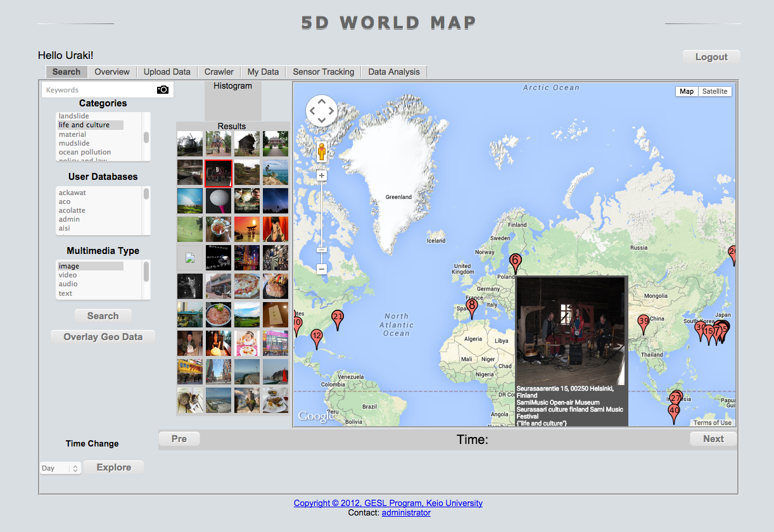This screenshot has width=774, height=532.
Task: Open the Upload Data tab
Action: pyautogui.click(x=167, y=72)
